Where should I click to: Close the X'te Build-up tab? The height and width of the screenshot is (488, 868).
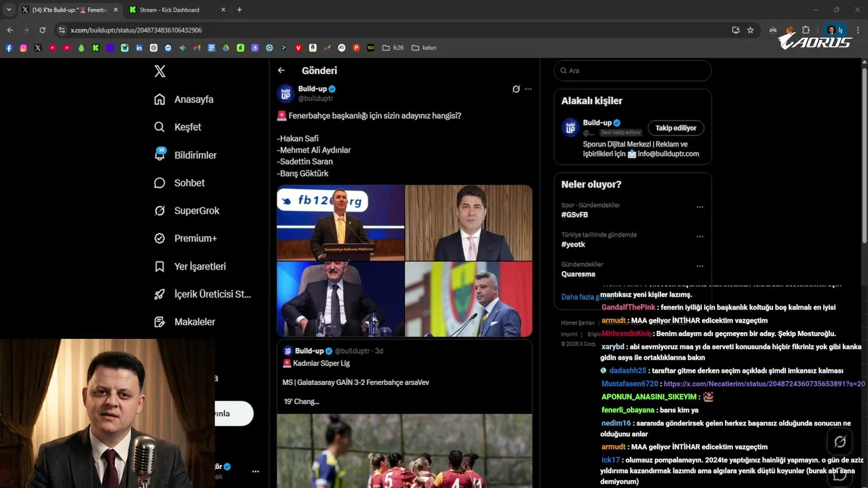pyautogui.click(x=115, y=10)
